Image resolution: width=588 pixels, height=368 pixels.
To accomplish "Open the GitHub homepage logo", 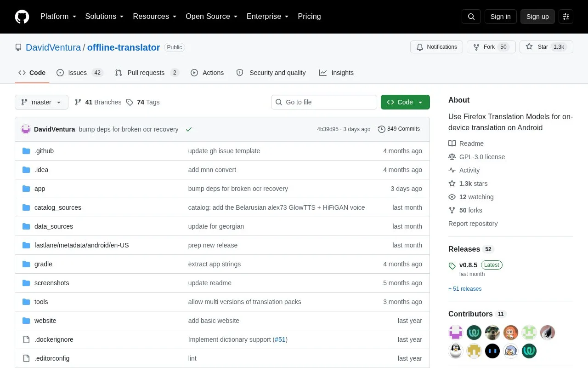I will click(22, 17).
